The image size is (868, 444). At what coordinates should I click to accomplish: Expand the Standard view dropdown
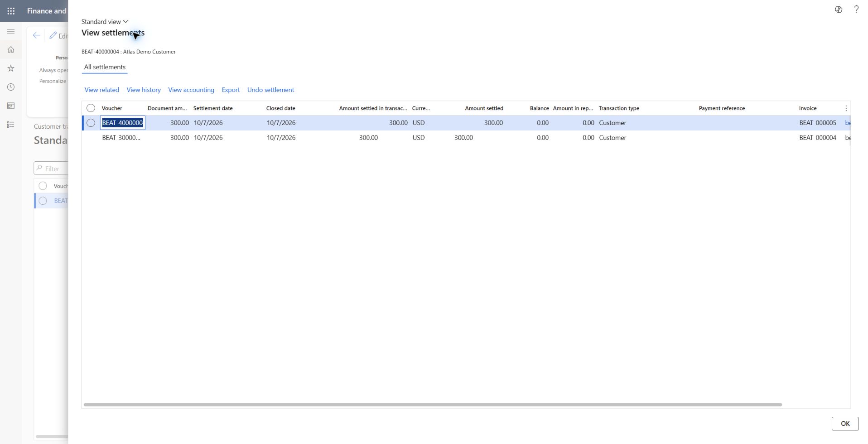pyautogui.click(x=105, y=22)
